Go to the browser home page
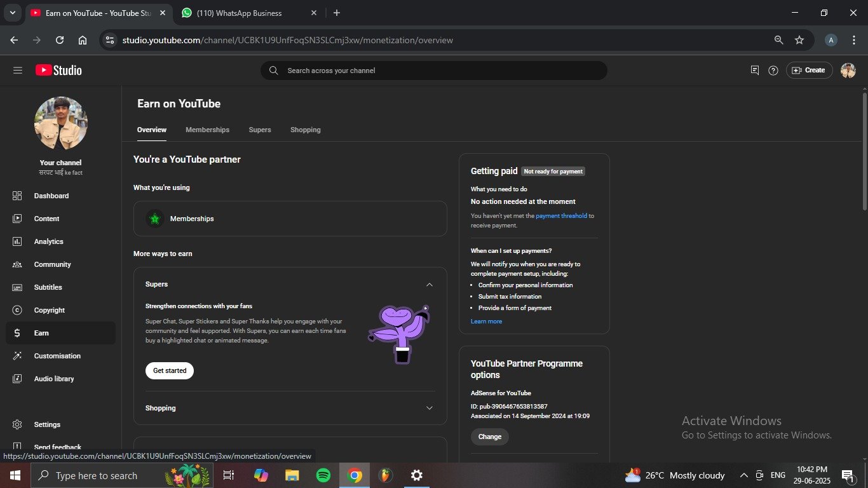The width and height of the screenshot is (868, 488). [x=83, y=40]
